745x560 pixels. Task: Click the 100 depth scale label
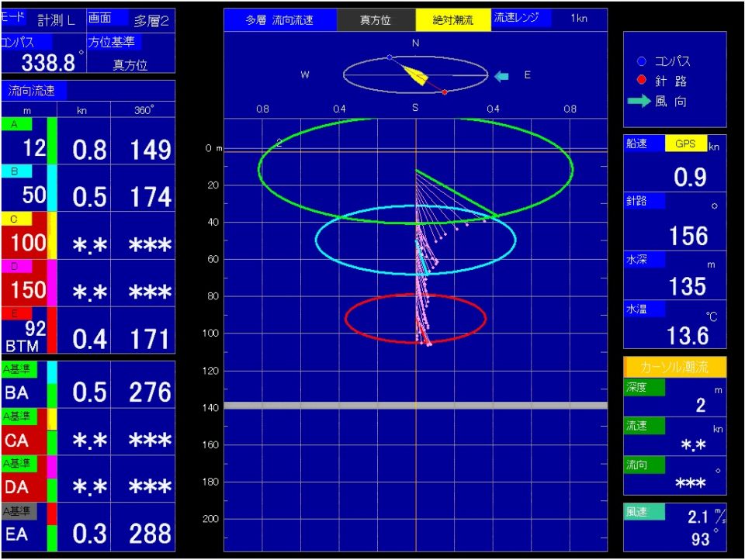click(210, 333)
